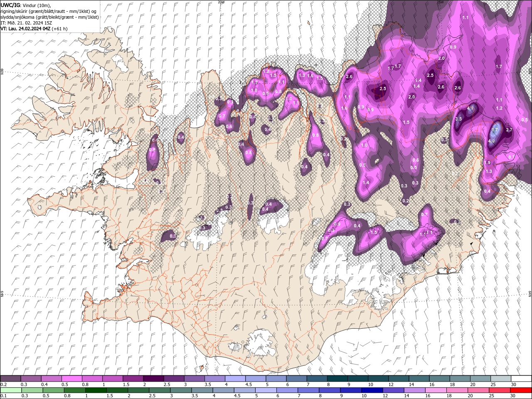Click the '4.0' snowfall value on the map
This screenshot has height=399, width=532.
[491, 141]
